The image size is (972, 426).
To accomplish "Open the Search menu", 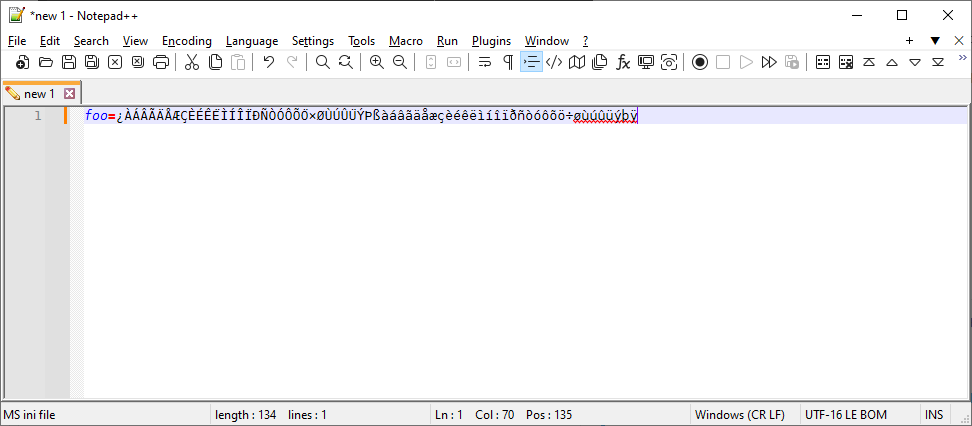I will click(x=91, y=41).
